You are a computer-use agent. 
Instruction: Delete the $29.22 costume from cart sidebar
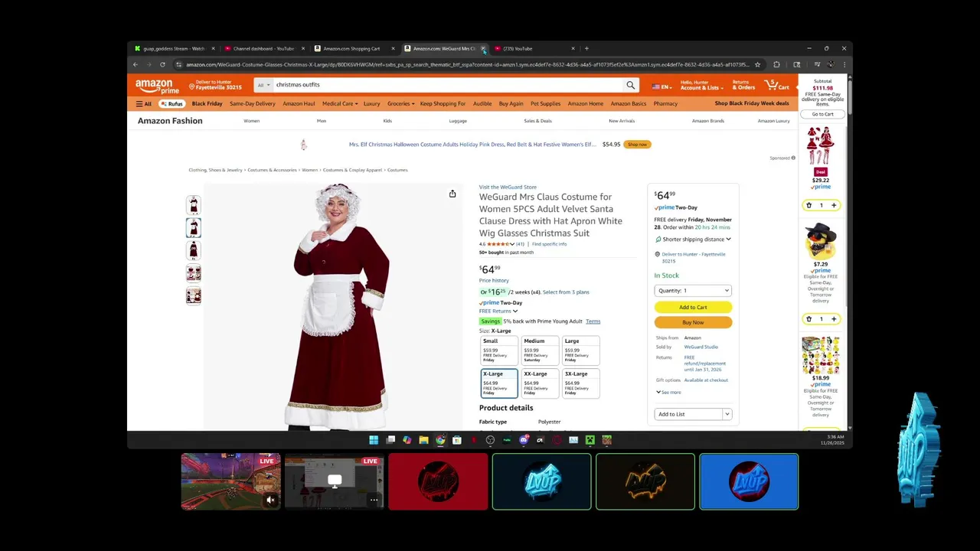808,205
